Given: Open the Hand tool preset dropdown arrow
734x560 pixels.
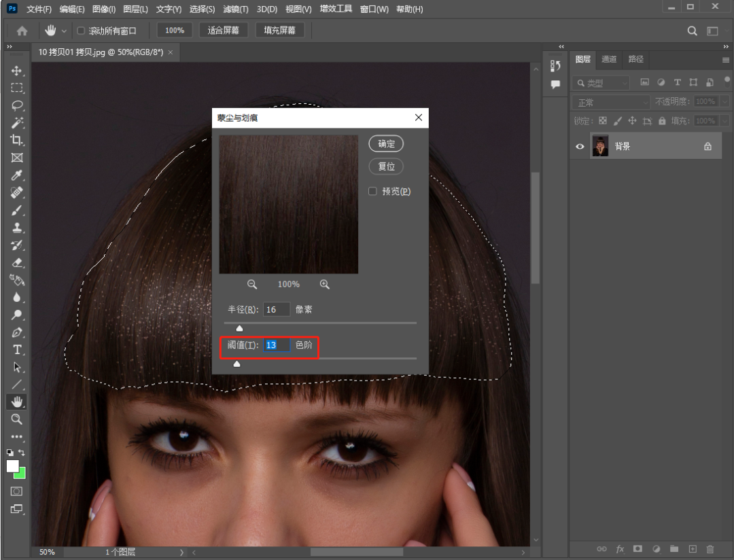Looking at the screenshot, I should pos(65,31).
